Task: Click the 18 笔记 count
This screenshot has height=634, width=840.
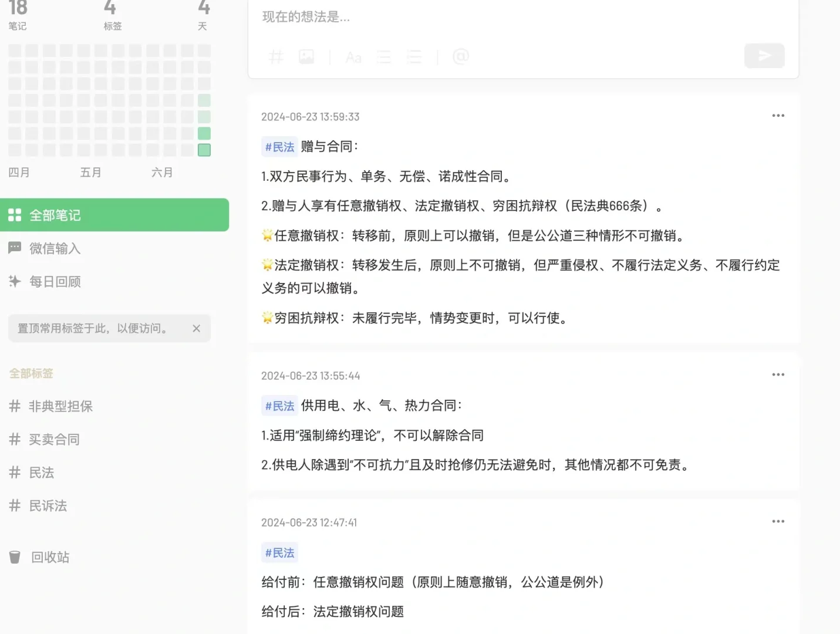Action: pos(18,15)
